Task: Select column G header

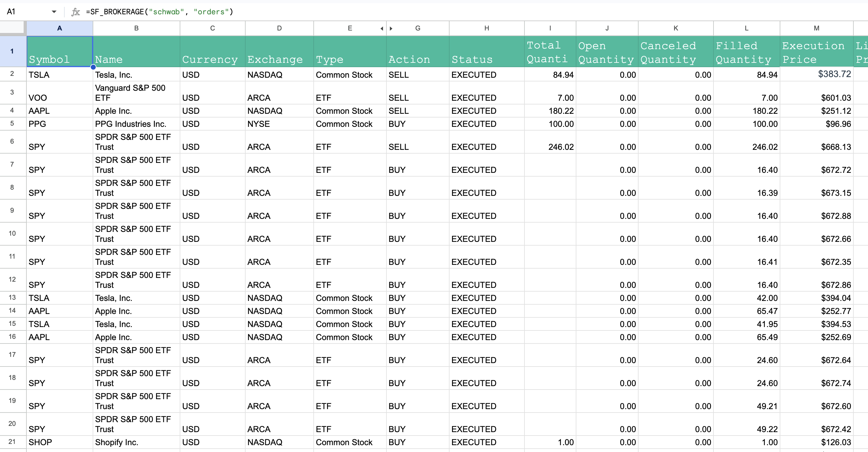Action: pyautogui.click(x=418, y=28)
